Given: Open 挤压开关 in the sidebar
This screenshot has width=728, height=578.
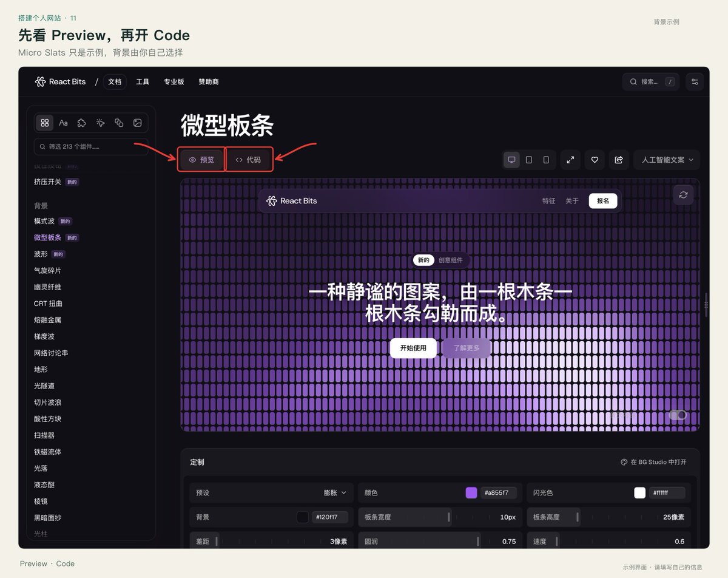Looking at the screenshot, I should [47, 182].
